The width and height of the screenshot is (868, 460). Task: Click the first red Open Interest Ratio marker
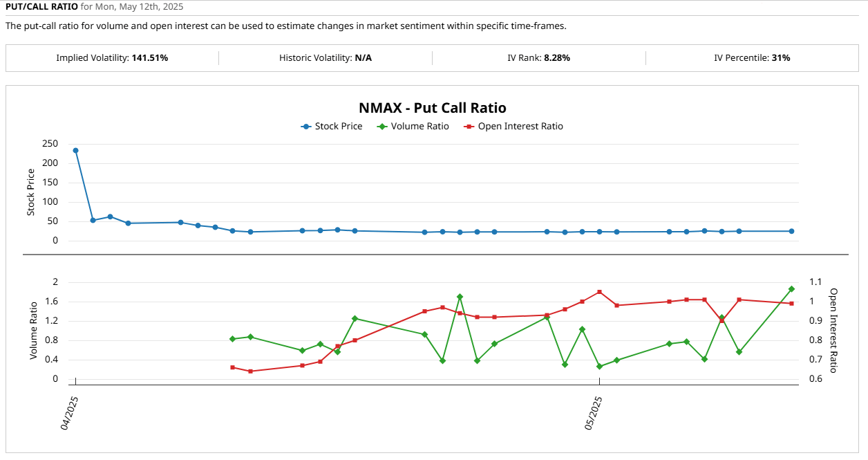[x=232, y=367]
